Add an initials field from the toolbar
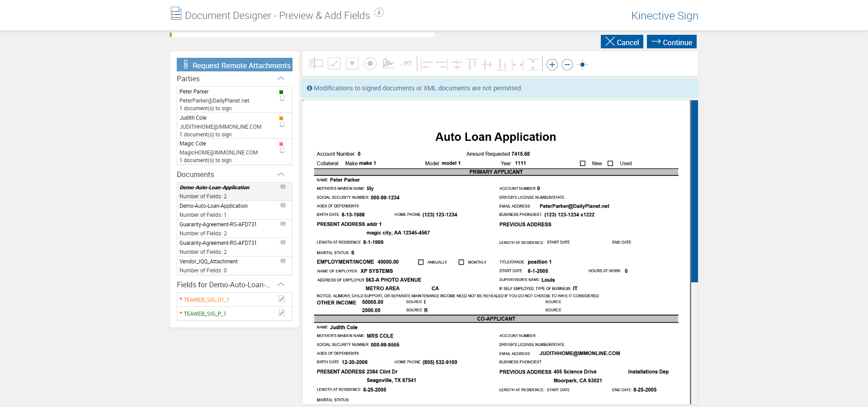 [x=407, y=64]
